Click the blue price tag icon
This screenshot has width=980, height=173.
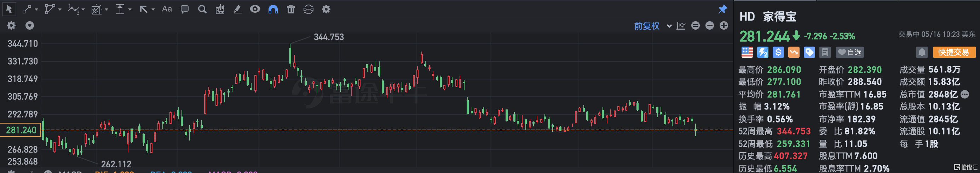coord(809,52)
